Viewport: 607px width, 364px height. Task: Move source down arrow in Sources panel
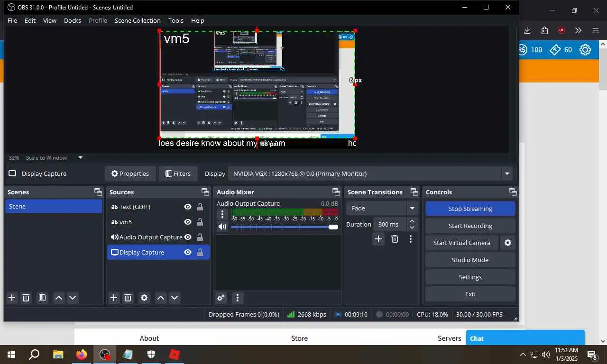click(x=175, y=298)
